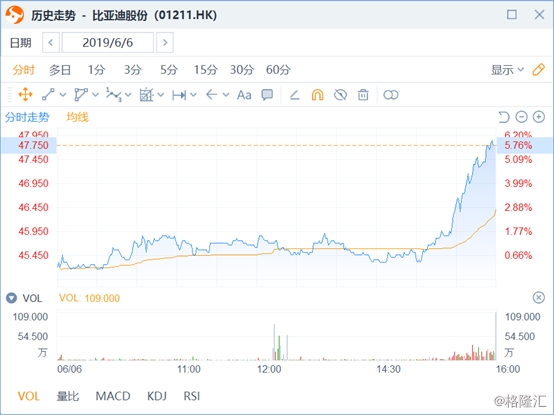This screenshot has width=554, height=415.
Task: Click the 分时走势 legend label
Action: tap(27, 117)
